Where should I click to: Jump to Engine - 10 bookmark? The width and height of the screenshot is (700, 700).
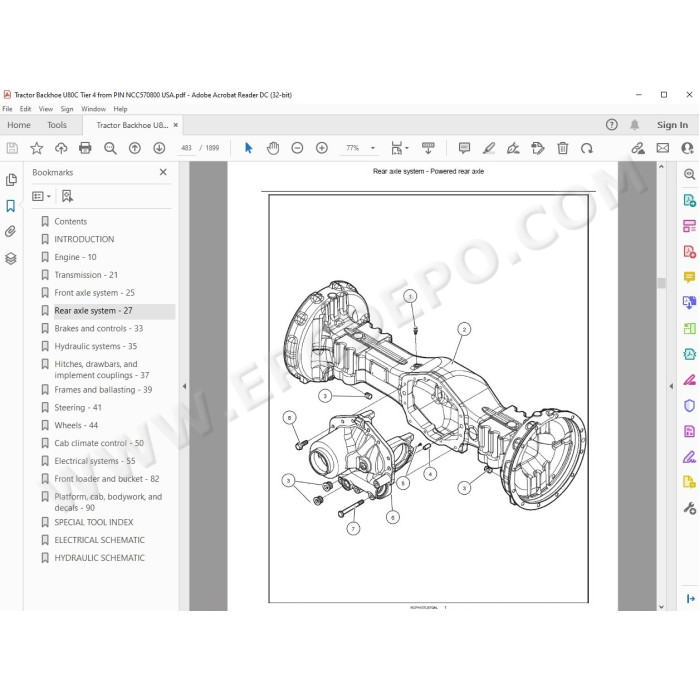pyautogui.click(x=75, y=257)
